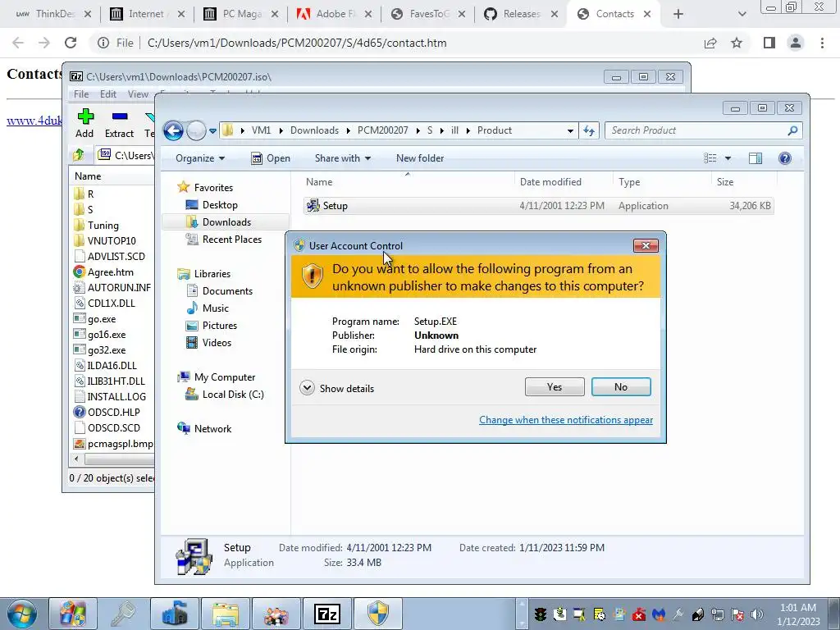Open Recent Places in sidebar
Image resolution: width=840 pixels, height=630 pixels.
[224, 240]
